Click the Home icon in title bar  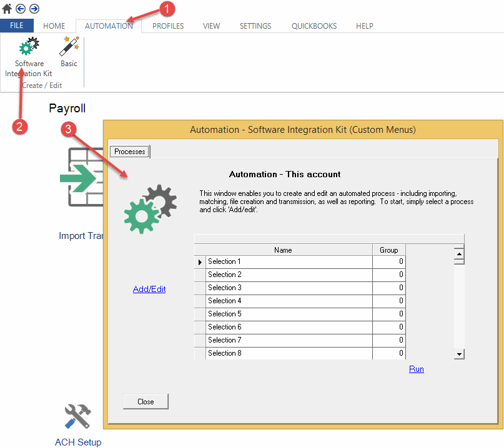7,9
